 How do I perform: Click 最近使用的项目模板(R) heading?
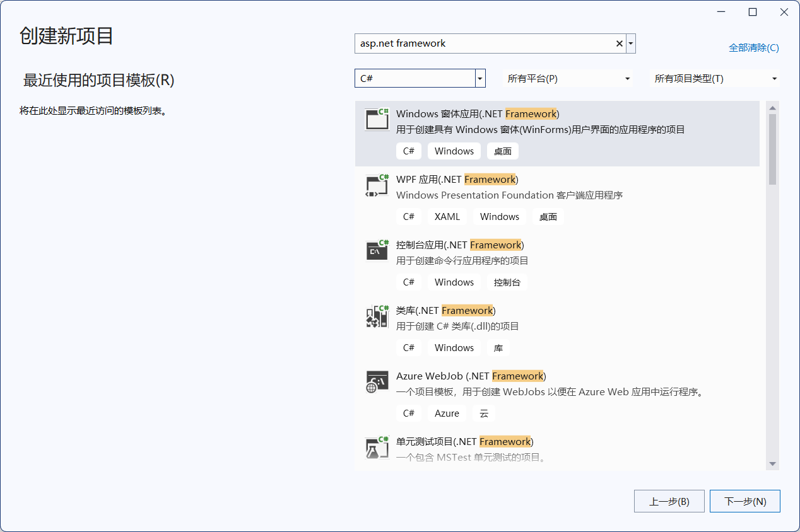pyautogui.click(x=99, y=81)
